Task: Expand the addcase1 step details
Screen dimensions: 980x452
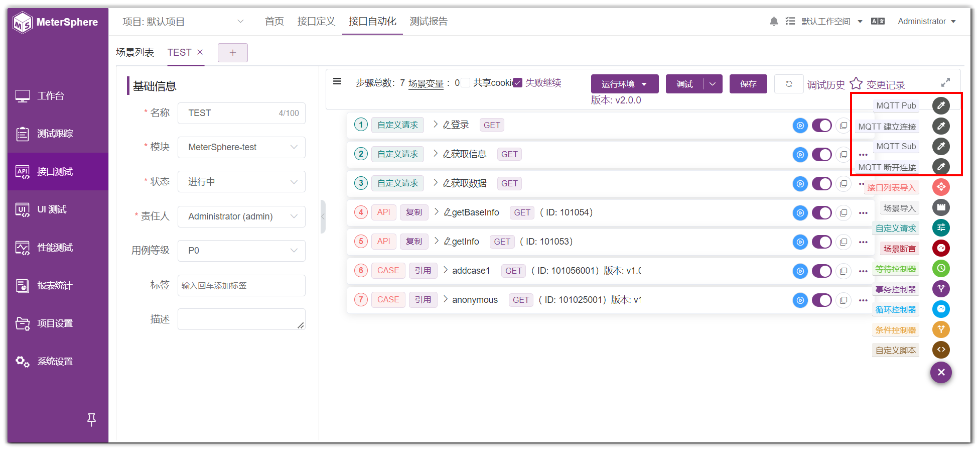Action: coord(445,270)
